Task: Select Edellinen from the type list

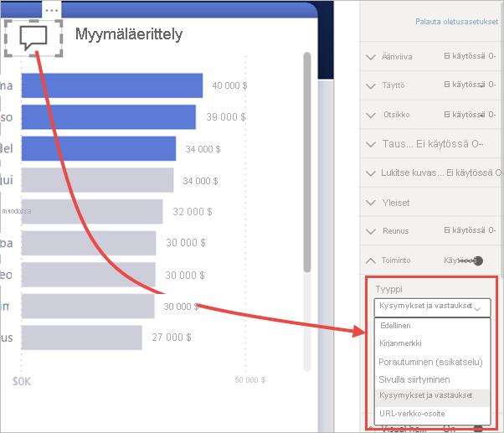Action: coord(432,326)
